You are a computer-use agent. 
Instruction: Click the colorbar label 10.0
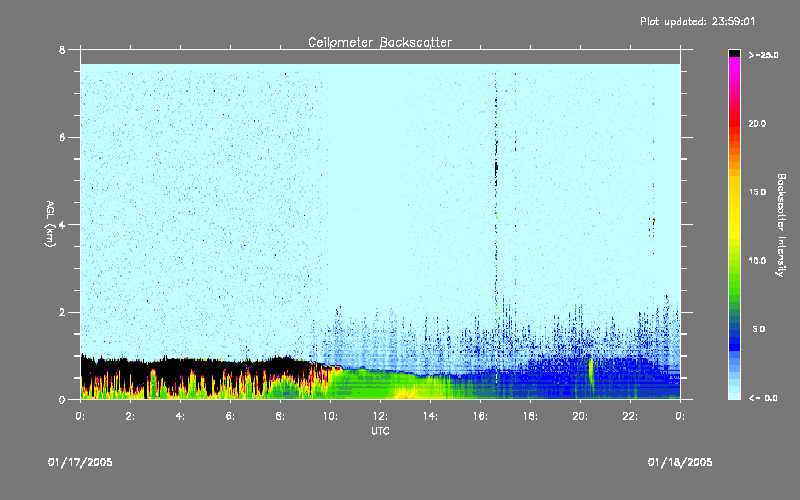point(757,261)
